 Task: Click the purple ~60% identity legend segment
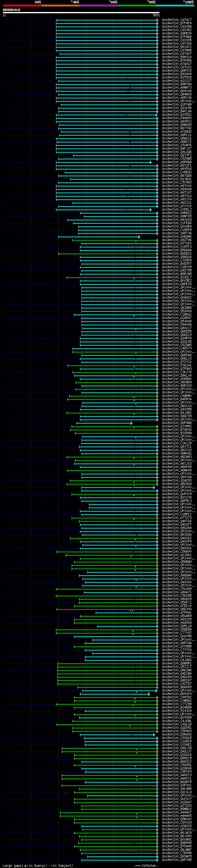(x=99, y=6)
